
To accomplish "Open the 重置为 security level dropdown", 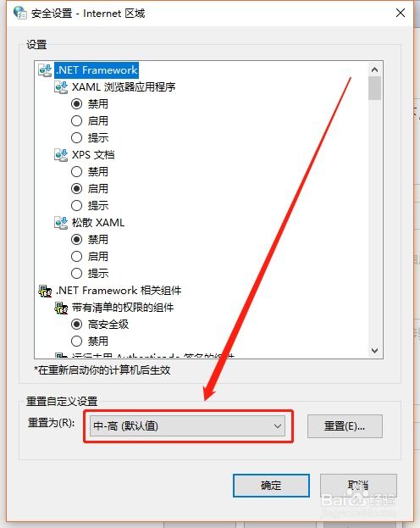I will 187,426.
